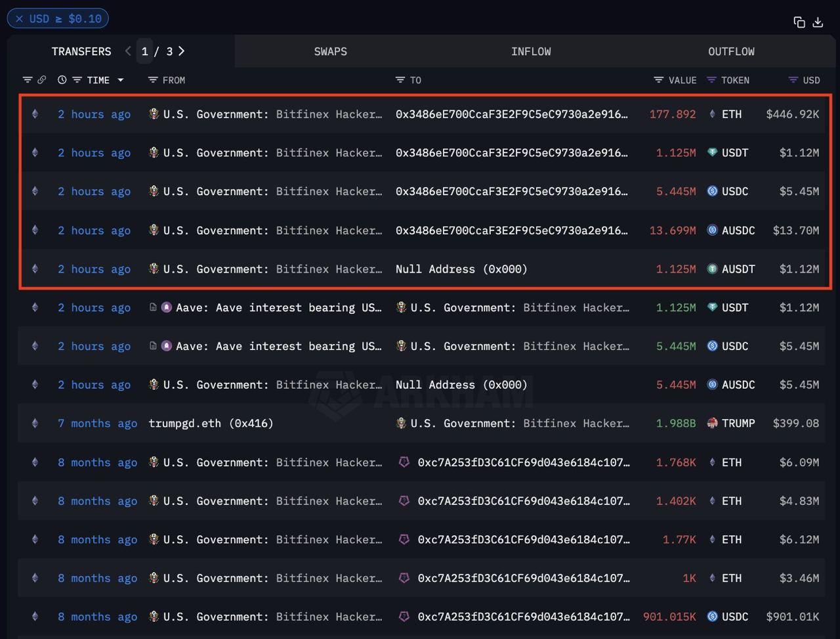This screenshot has width=840, height=639.
Task: Remove the USD ≥ $0.10 filter chip
Action: (x=19, y=18)
